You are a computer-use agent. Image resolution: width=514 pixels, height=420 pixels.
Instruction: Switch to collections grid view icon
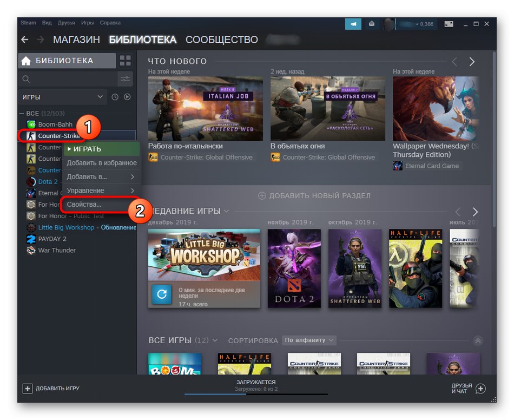[x=125, y=61]
